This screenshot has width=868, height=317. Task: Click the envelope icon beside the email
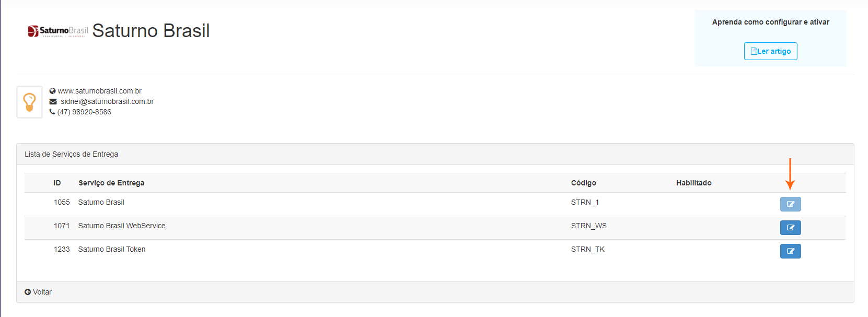point(53,101)
